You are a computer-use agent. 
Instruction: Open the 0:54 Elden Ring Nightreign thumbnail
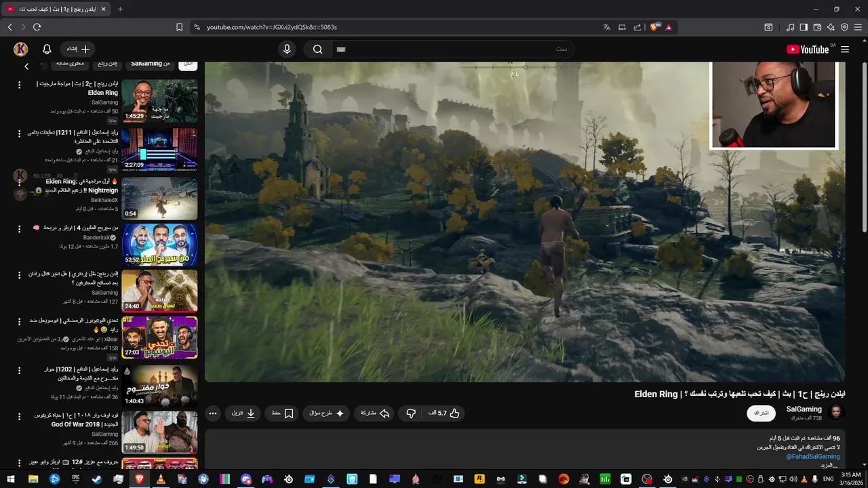pyautogui.click(x=159, y=198)
